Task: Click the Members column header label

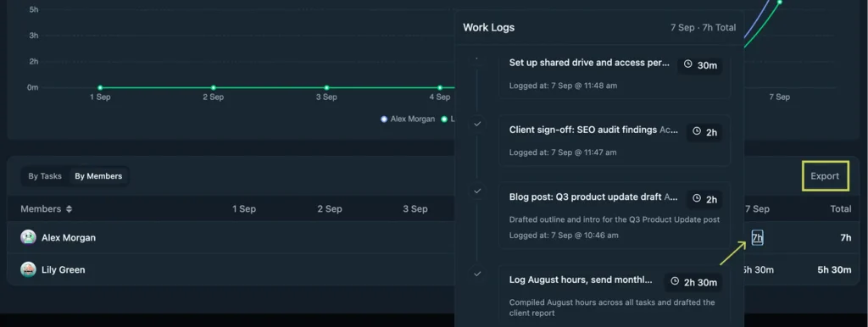Action: [x=41, y=209]
